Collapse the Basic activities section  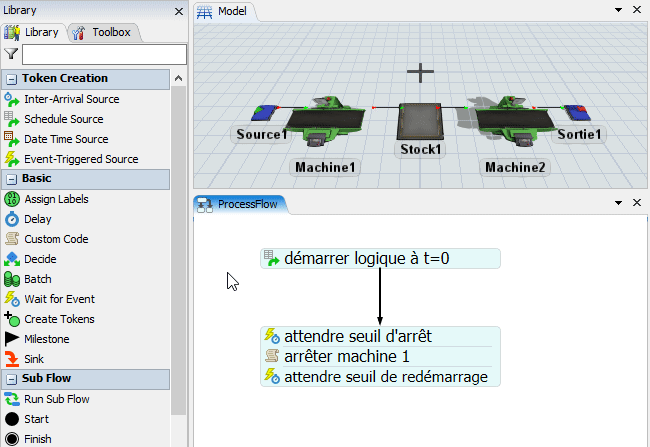pyautogui.click(x=11, y=178)
